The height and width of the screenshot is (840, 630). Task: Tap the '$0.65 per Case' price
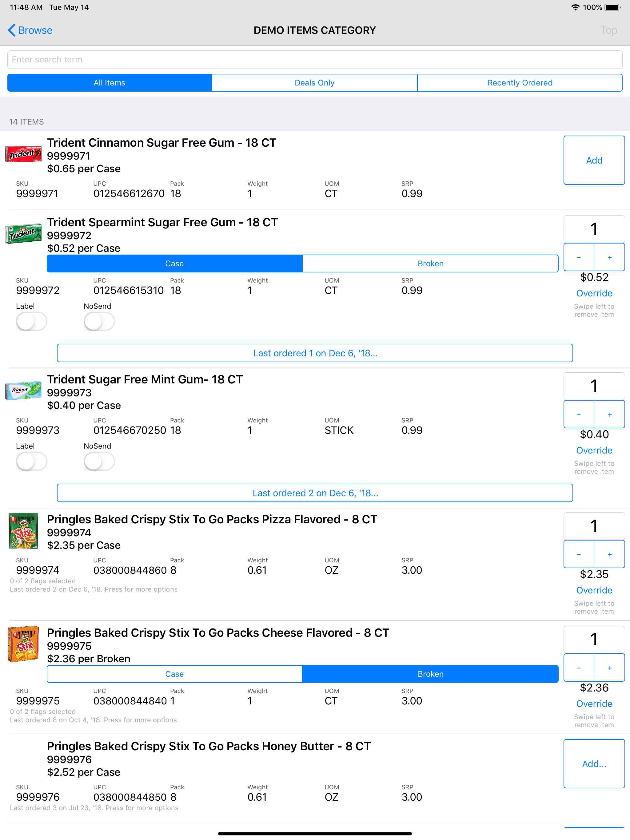click(x=84, y=168)
